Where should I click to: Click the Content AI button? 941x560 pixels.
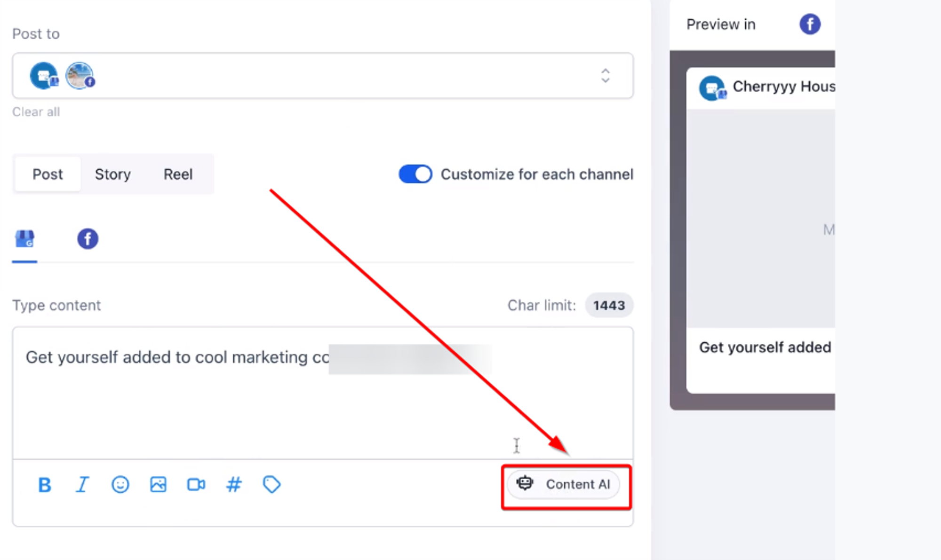pos(563,484)
